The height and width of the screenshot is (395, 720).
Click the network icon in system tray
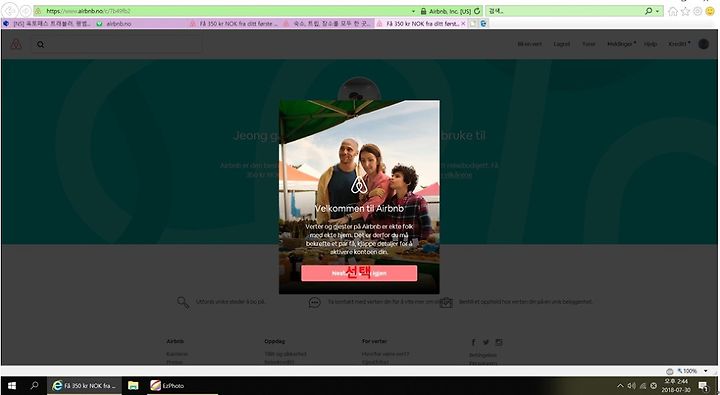(643, 386)
